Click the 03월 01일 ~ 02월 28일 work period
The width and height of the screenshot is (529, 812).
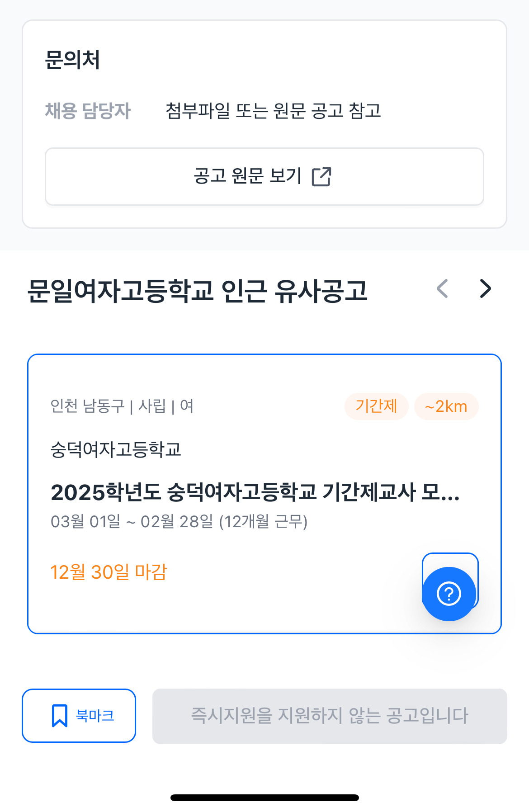click(x=179, y=522)
